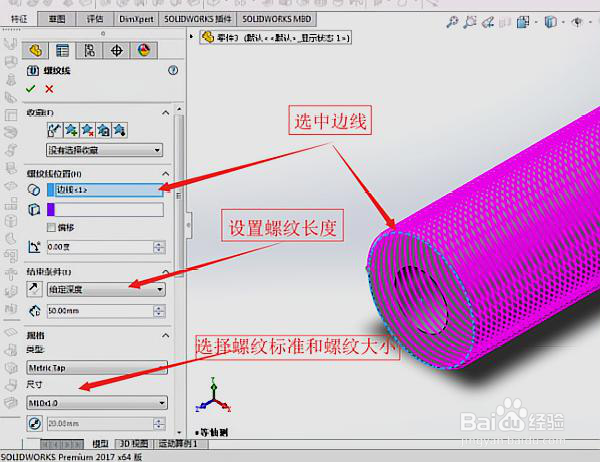Switch to the SOLIDWORKS 插件 tab
The image size is (600, 462).
(x=198, y=19)
